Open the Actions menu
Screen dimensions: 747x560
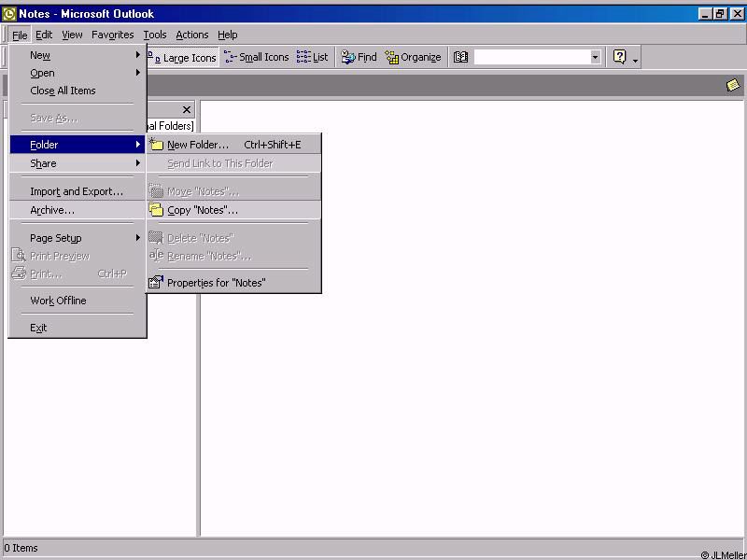(192, 35)
